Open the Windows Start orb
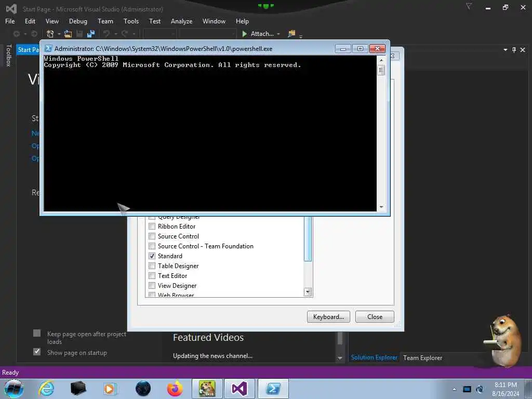 tap(14, 389)
